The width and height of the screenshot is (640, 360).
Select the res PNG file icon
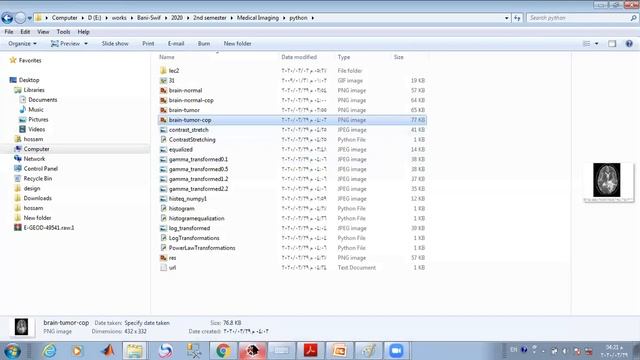tap(163, 258)
